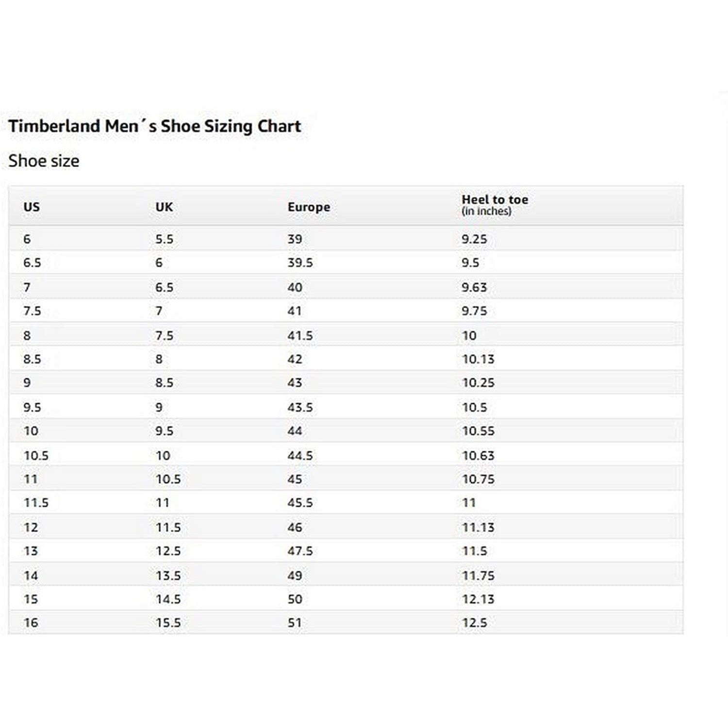Click US size 7.5 row
Screen dimensions: 728x728
(346, 311)
